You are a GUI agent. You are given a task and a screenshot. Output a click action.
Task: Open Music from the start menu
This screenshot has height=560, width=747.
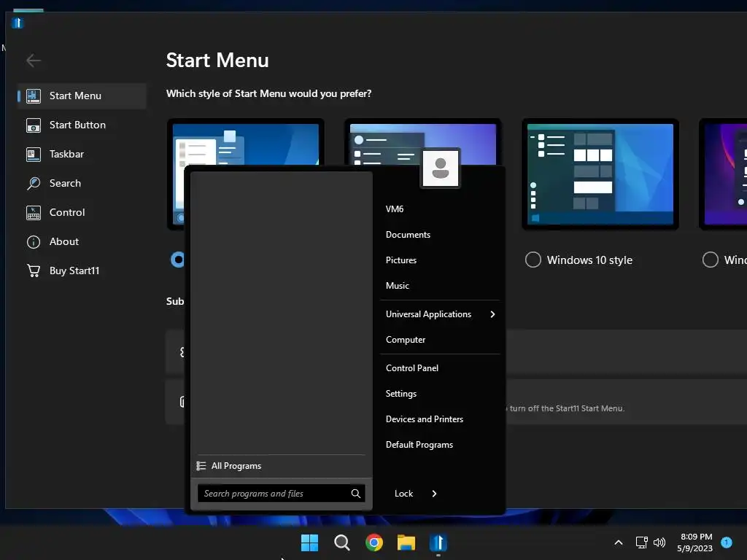398,286
